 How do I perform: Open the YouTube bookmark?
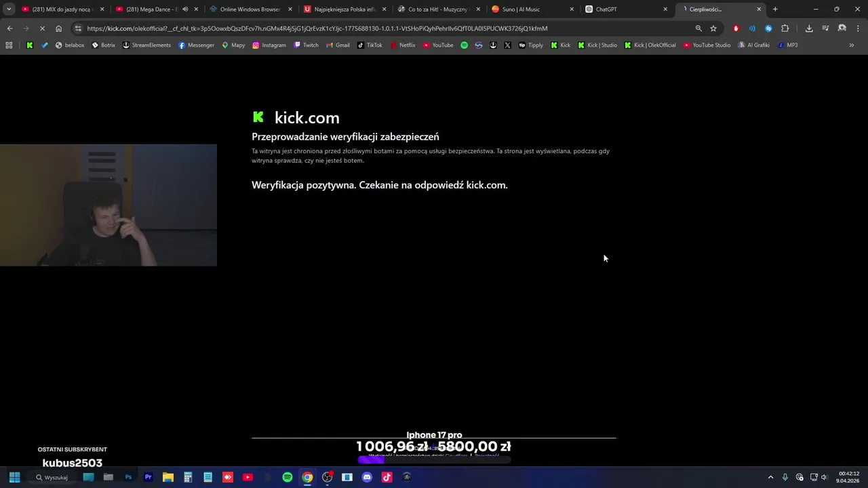click(438, 45)
